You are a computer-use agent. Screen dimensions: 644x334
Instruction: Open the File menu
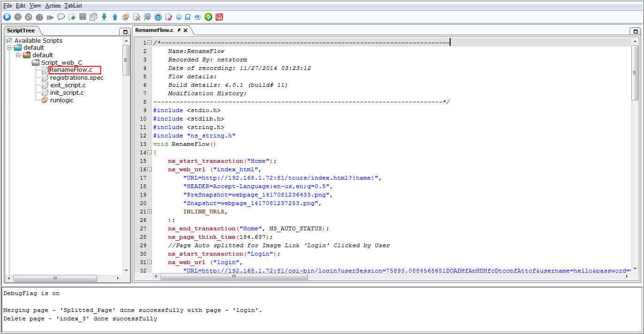[8, 6]
